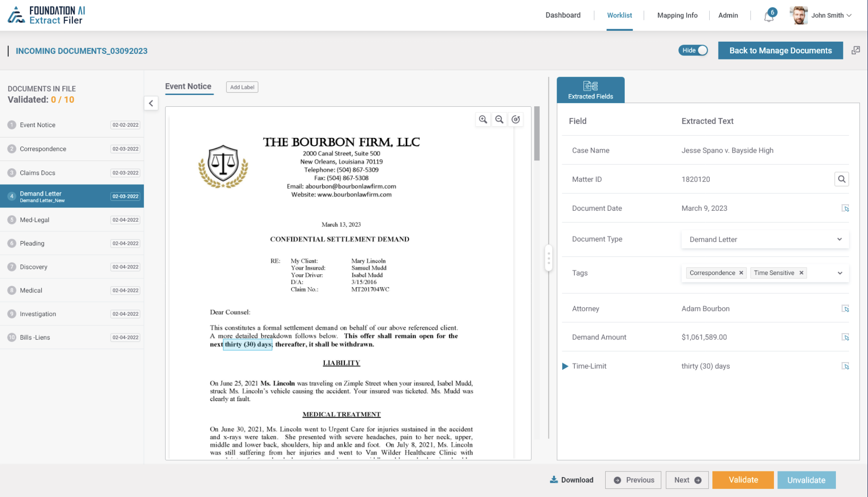Zoom into the Demand Letter document page
This screenshot has width=868, height=497.
point(483,119)
